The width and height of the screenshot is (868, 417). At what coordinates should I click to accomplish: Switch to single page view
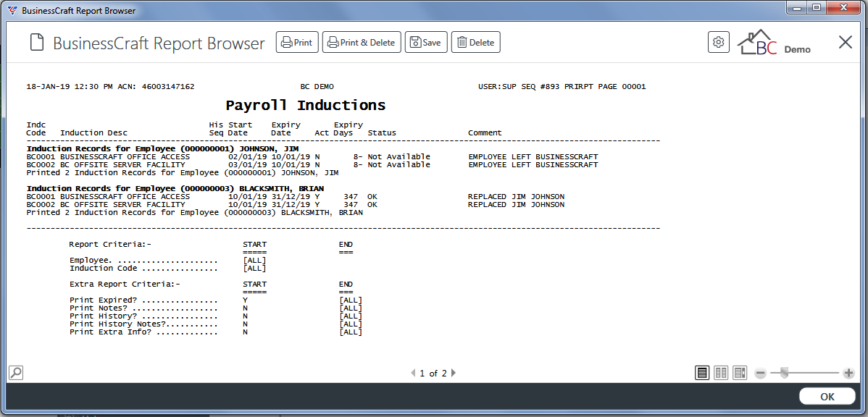702,373
